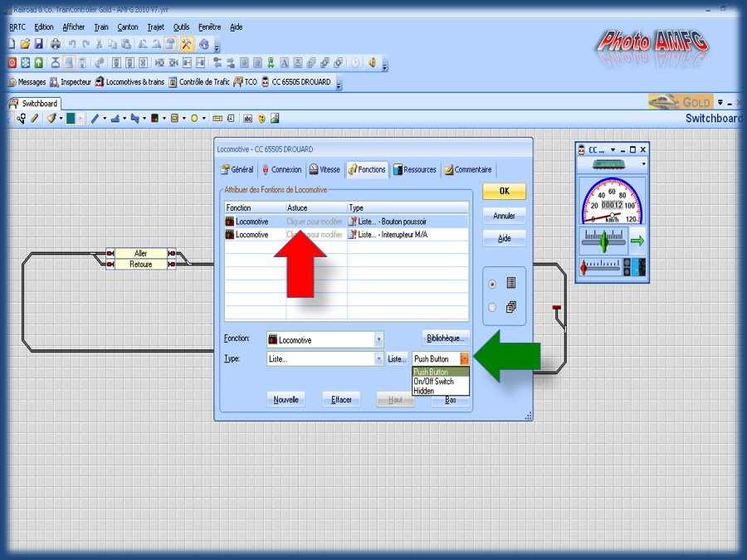Open the Afficher menu

point(73,27)
